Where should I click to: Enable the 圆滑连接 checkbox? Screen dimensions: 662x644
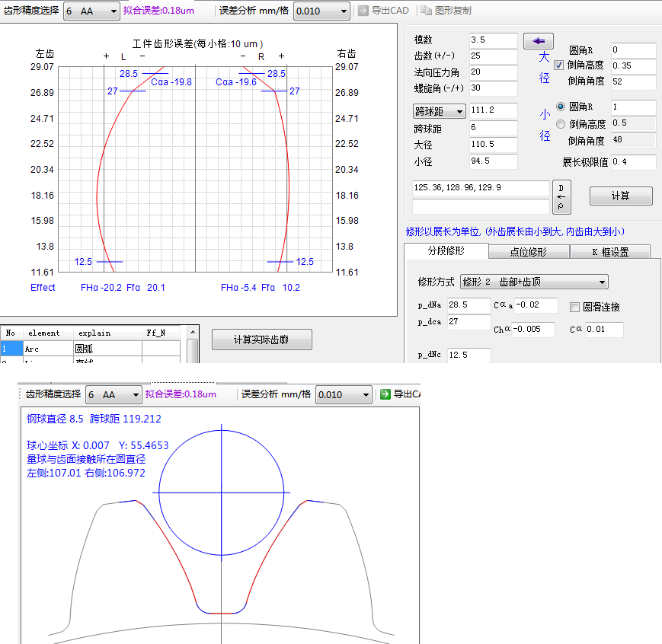click(575, 307)
